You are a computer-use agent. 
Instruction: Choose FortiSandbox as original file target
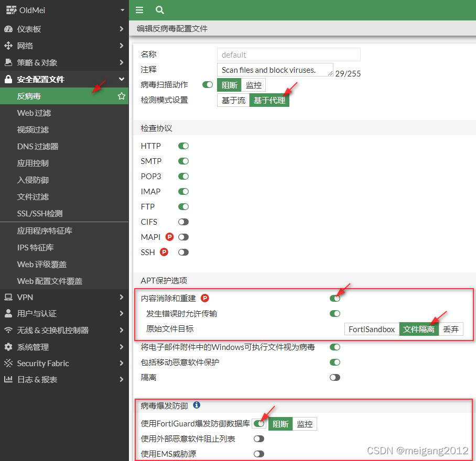(372, 329)
